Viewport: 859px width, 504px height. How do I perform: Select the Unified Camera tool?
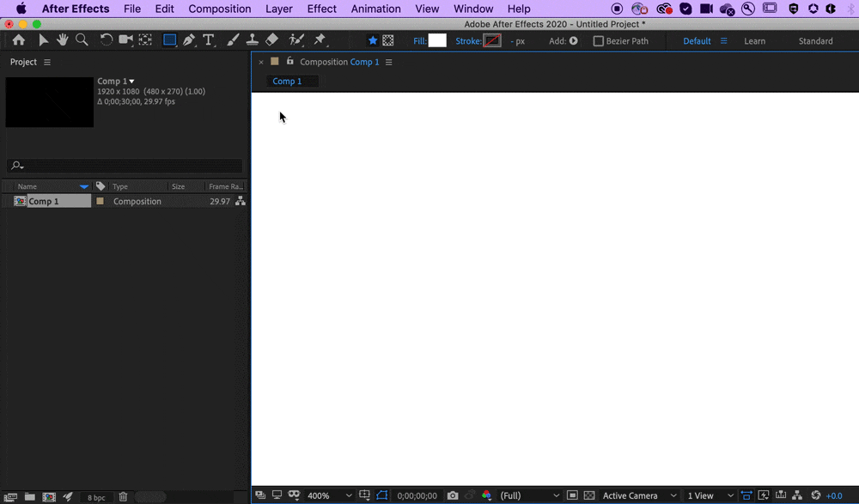[126, 39]
